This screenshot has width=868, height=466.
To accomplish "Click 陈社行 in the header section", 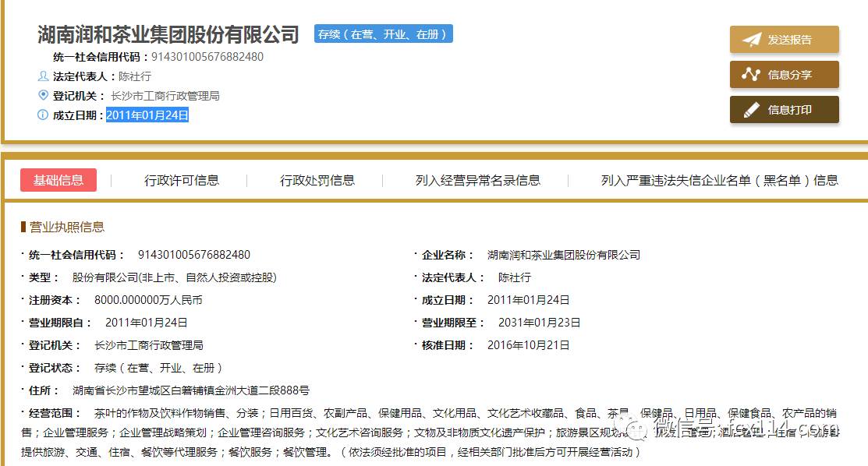I will coord(134,76).
